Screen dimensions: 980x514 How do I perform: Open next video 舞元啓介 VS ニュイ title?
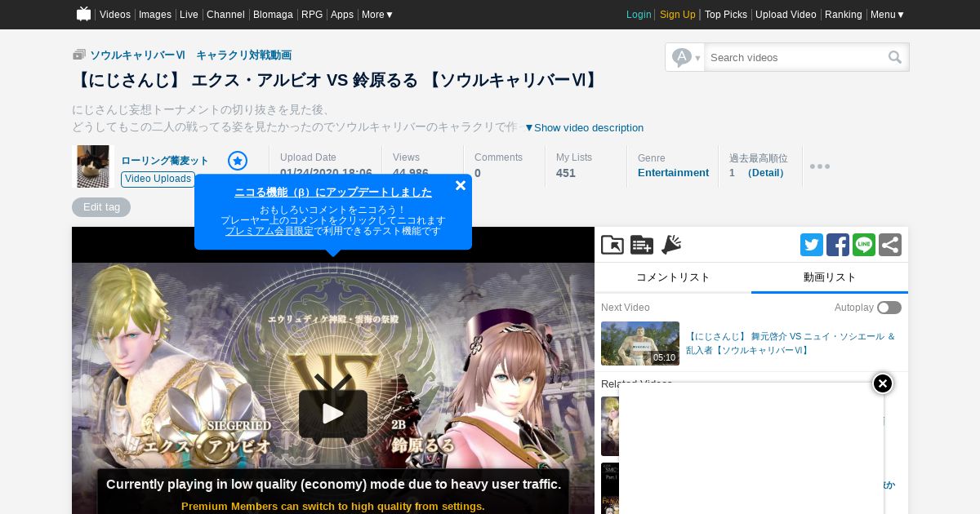click(x=791, y=343)
